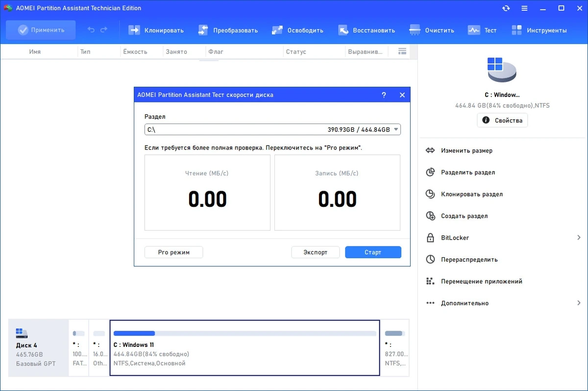Click the Применить apply button
Screen dimensions: 588x391
point(41,30)
